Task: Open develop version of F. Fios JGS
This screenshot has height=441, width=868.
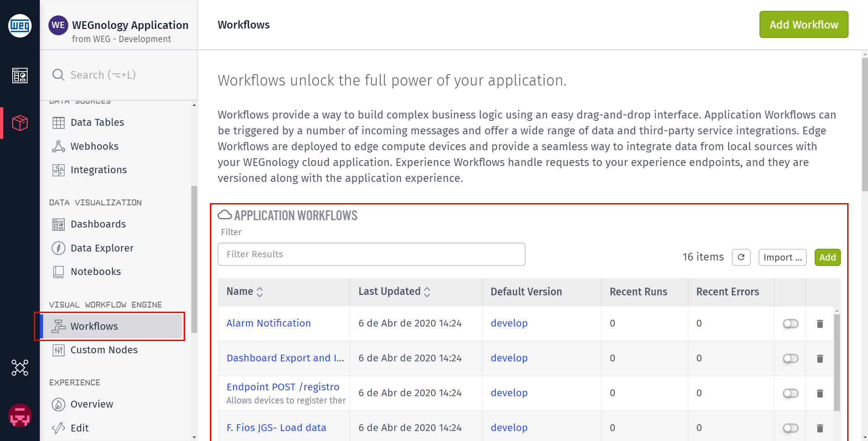Action: pyautogui.click(x=509, y=428)
